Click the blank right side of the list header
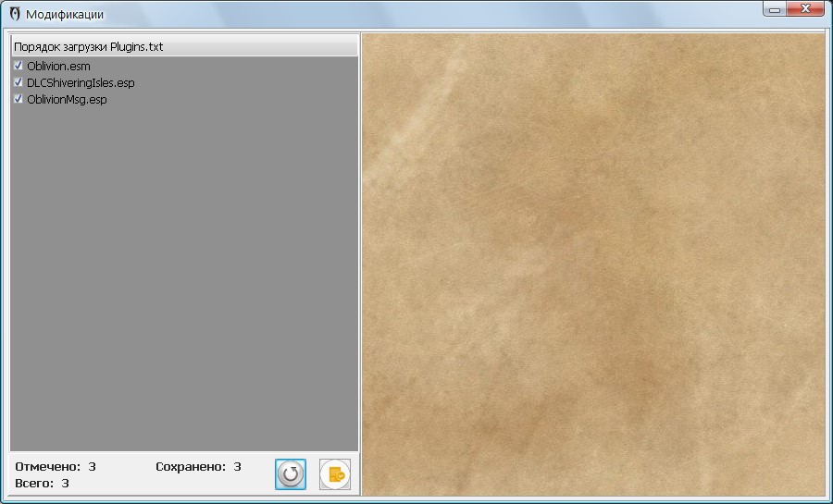The height and width of the screenshot is (504, 833). click(278, 46)
